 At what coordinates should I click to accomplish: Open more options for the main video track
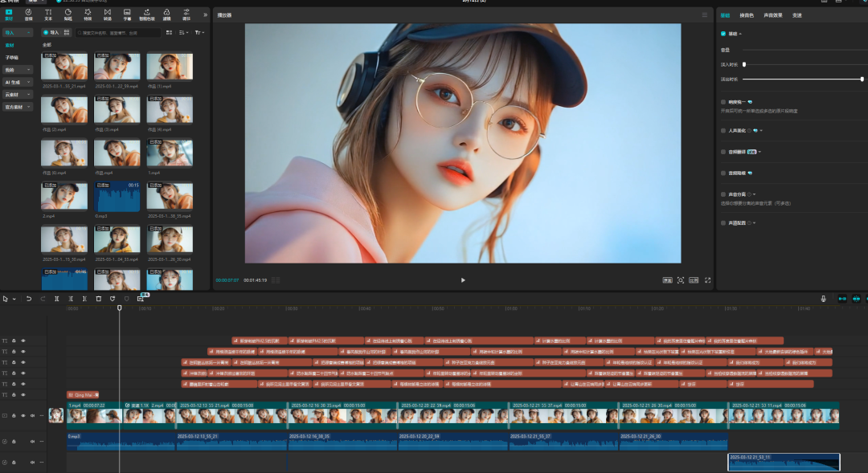[x=42, y=415]
